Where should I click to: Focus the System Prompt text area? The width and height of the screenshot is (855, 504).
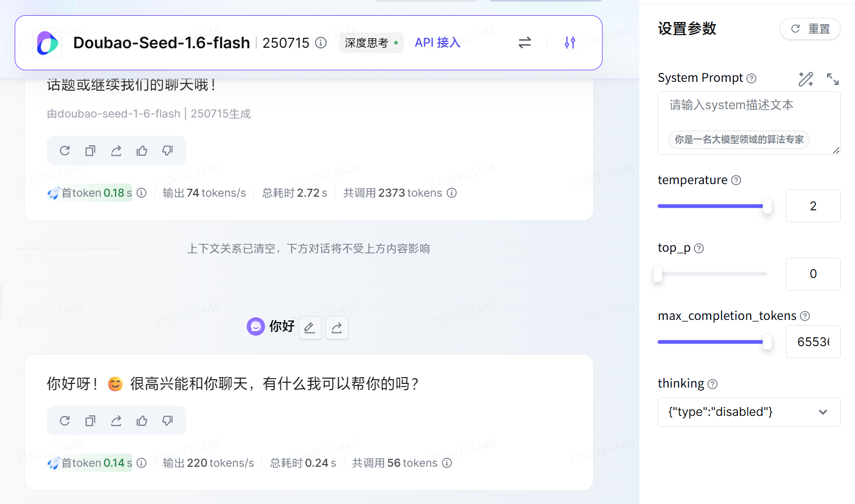pyautogui.click(x=749, y=123)
